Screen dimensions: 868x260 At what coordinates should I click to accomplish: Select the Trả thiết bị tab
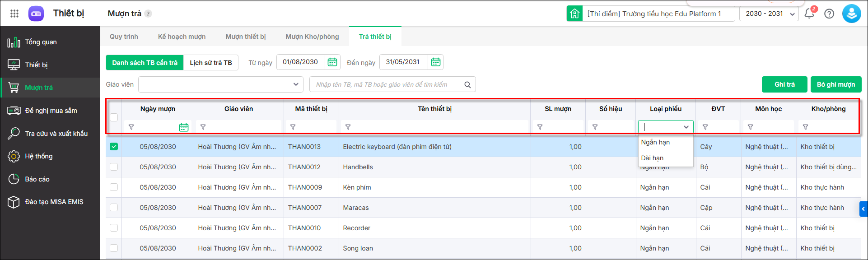coord(375,37)
